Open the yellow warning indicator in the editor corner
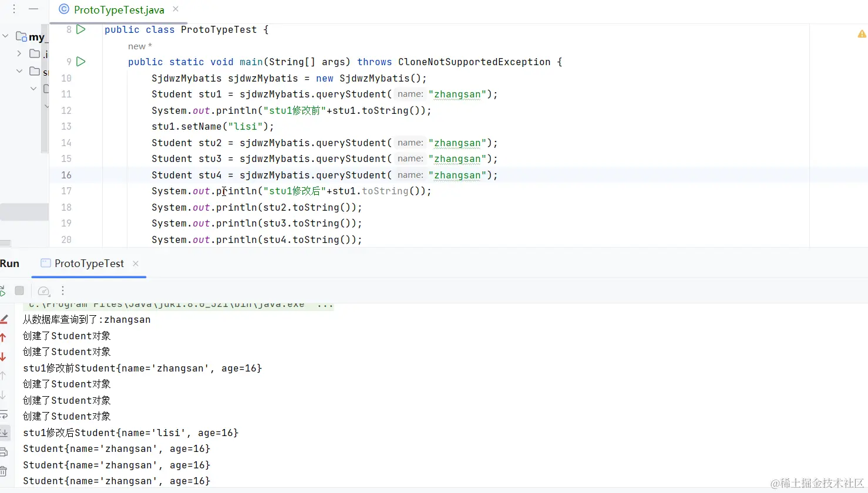 [x=862, y=34]
